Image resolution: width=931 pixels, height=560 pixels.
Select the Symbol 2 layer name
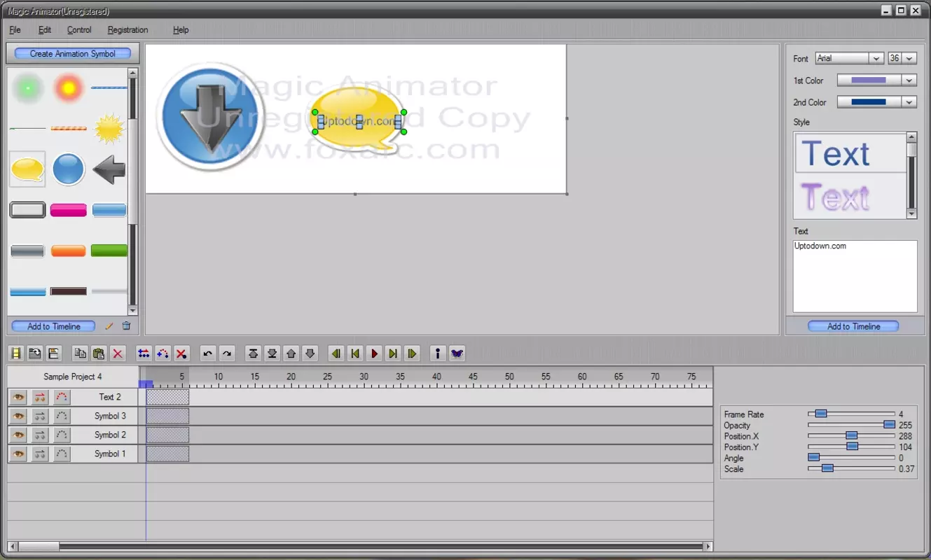[110, 435]
